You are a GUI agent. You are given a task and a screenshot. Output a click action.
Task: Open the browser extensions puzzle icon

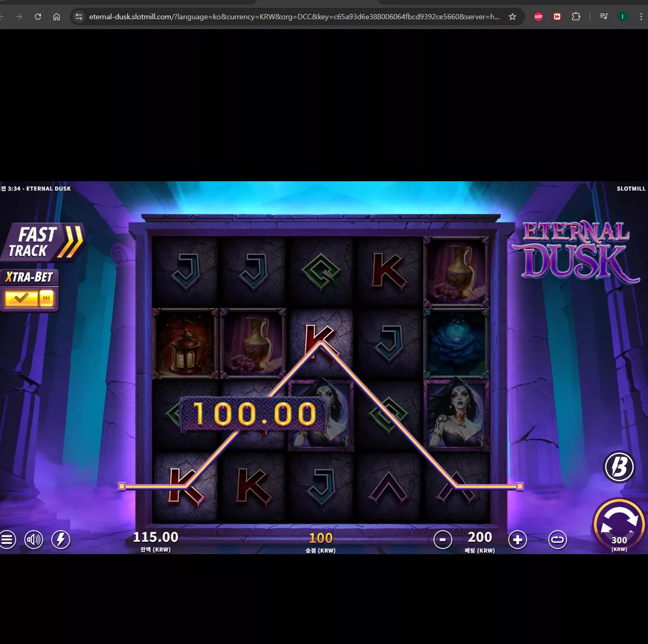coord(576,17)
